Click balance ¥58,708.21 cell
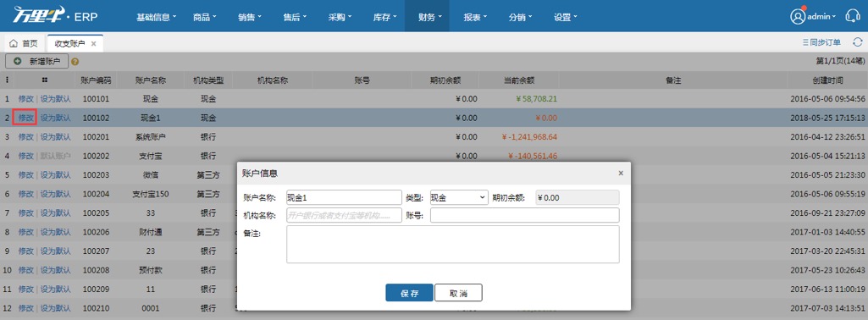868x320 pixels. (536, 98)
